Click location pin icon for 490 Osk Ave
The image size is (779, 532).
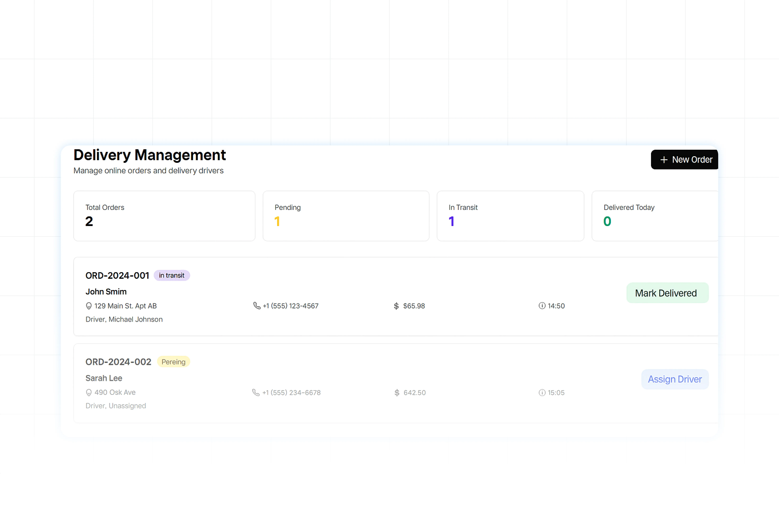coord(89,393)
